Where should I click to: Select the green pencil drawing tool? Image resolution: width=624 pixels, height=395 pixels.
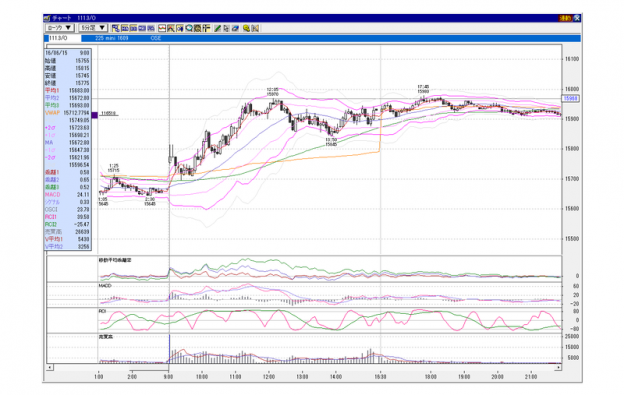(x=217, y=28)
